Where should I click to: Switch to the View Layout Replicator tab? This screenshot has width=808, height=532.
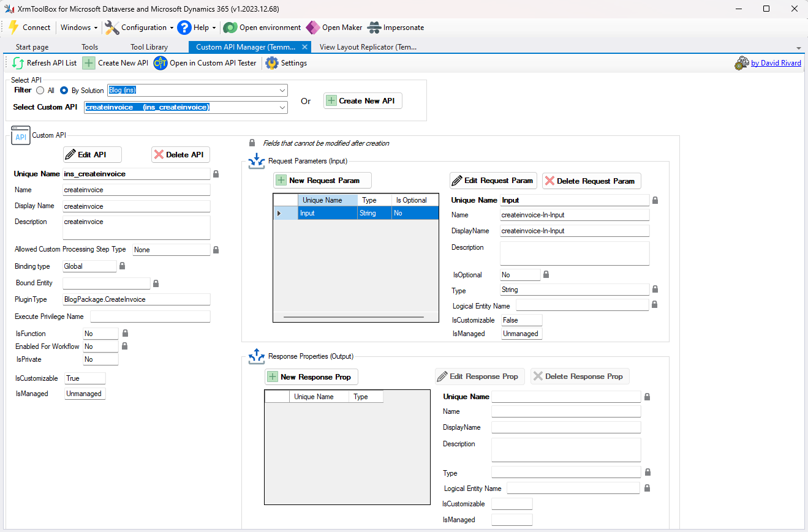tap(368, 47)
